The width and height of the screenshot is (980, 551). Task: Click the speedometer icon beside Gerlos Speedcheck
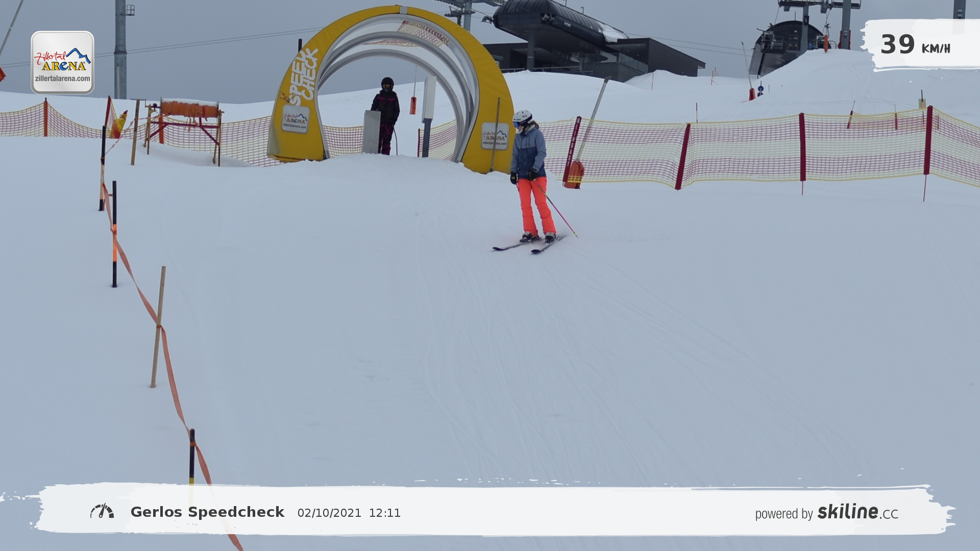102,511
